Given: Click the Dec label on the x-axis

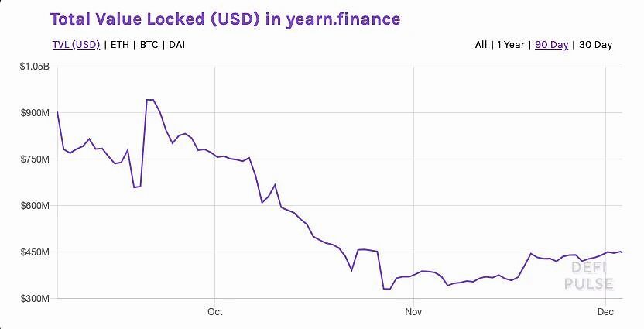Looking at the screenshot, I should coord(605,312).
